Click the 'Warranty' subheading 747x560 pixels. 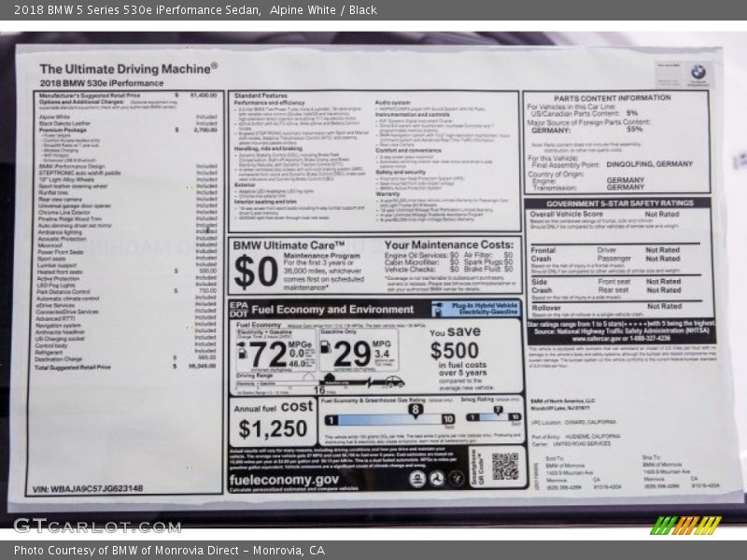pos(388,194)
